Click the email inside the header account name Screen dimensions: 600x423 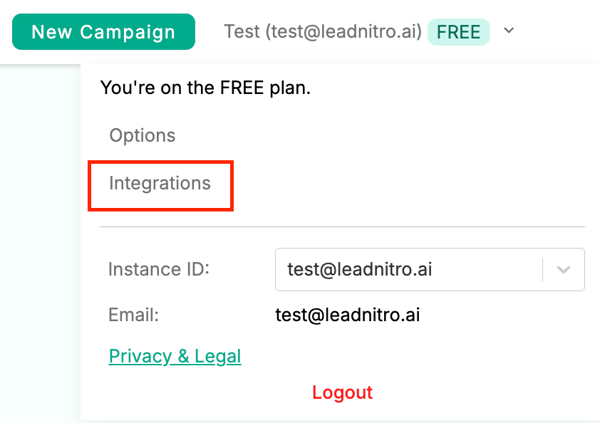pos(344,32)
